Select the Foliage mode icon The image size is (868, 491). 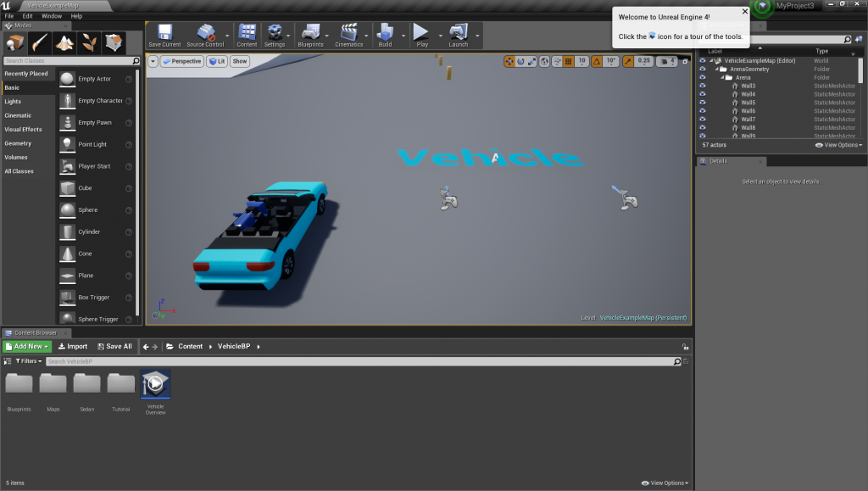89,42
